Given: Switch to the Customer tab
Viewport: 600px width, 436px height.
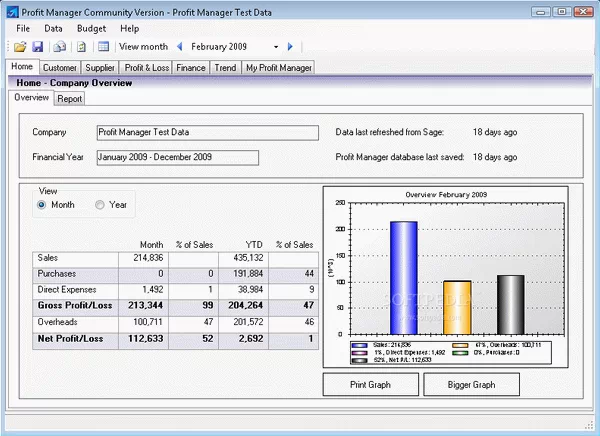Looking at the screenshot, I should coord(60,68).
